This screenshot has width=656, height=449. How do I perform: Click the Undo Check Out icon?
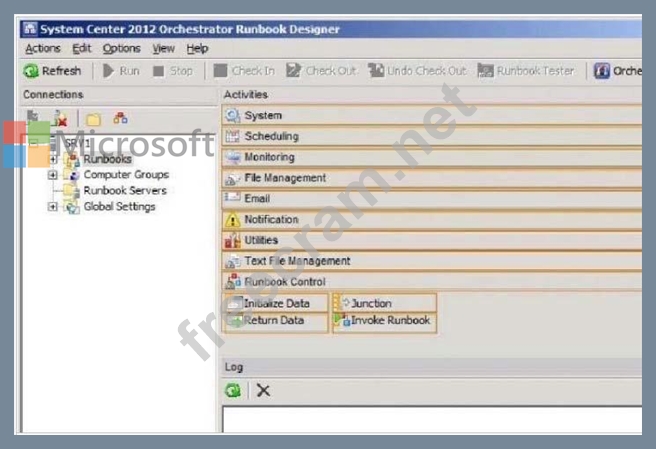pyautogui.click(x=376, y=71)
